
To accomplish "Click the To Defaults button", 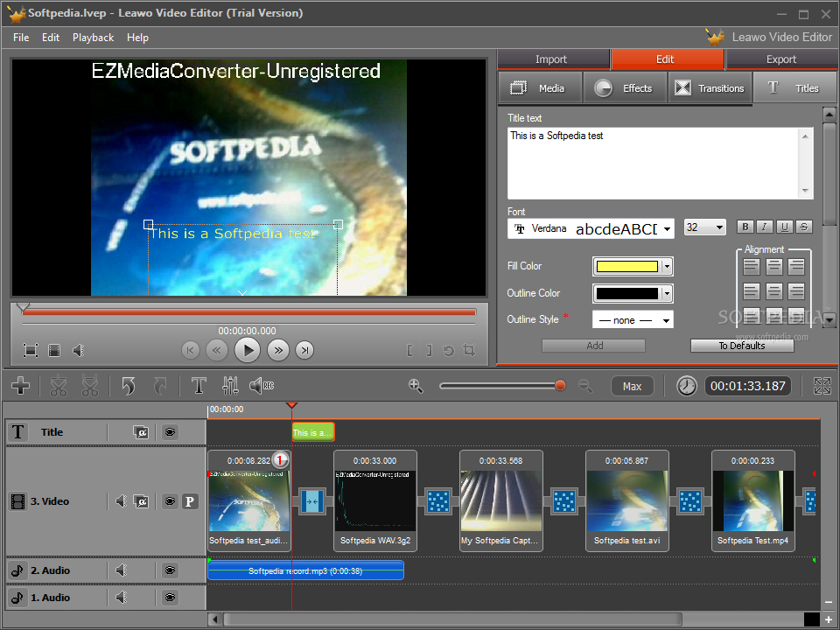I will (x=742, y=346).
